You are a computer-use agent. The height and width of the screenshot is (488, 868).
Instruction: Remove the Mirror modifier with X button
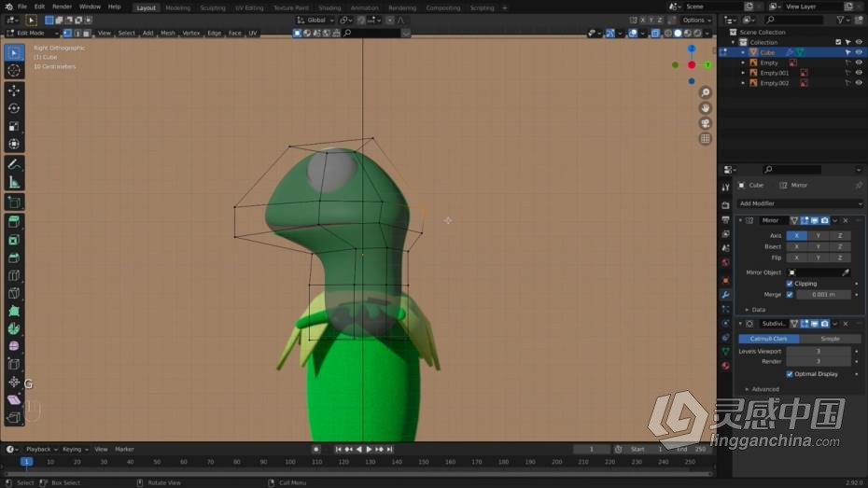pyautogui.click(x=846, y=221)
